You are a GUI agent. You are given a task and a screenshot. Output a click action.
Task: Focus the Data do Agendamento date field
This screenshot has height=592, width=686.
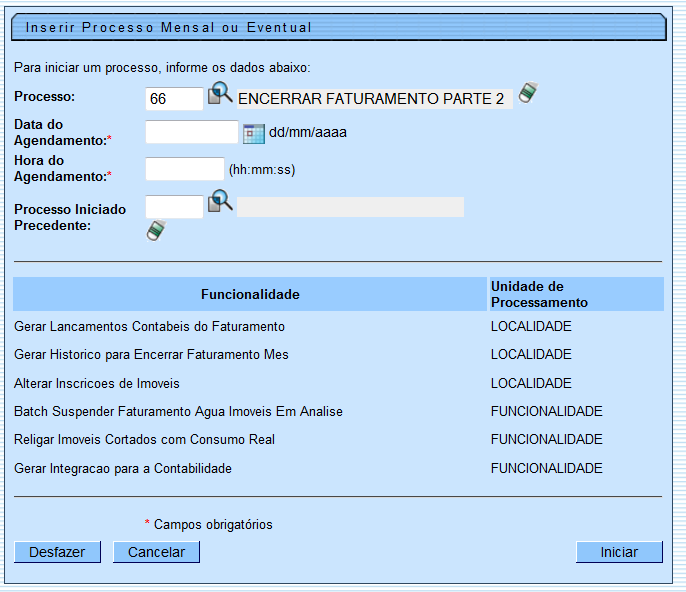coord(192,132)
